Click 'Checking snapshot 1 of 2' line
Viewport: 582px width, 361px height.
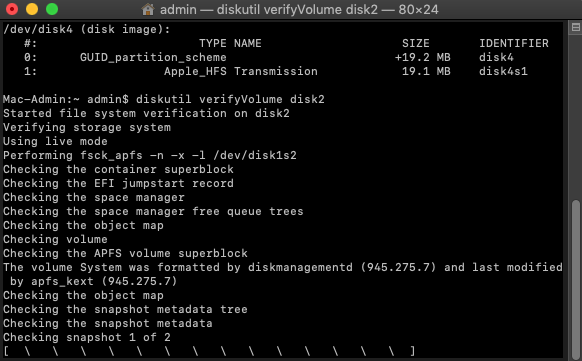(87, 337)
